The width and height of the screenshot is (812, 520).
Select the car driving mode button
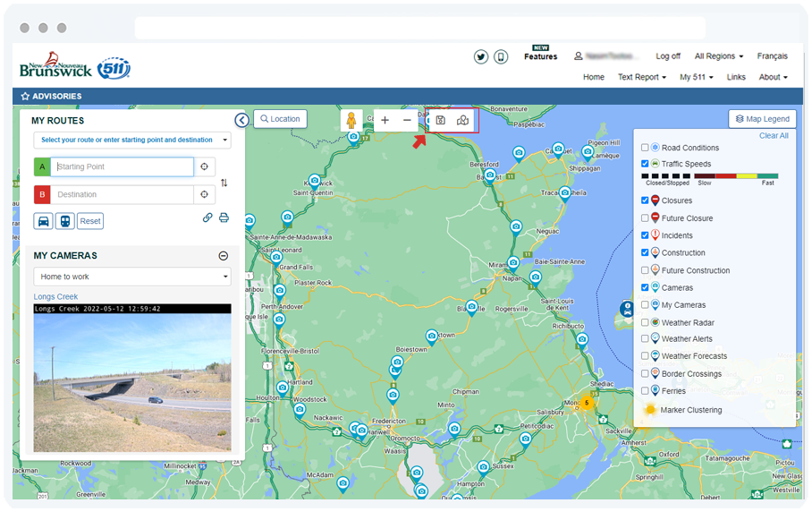[x=43, y=221]
